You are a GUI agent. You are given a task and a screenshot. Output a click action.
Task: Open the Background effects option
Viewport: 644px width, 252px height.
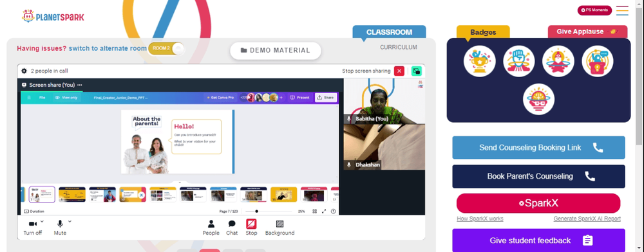[x=279, y=228]
